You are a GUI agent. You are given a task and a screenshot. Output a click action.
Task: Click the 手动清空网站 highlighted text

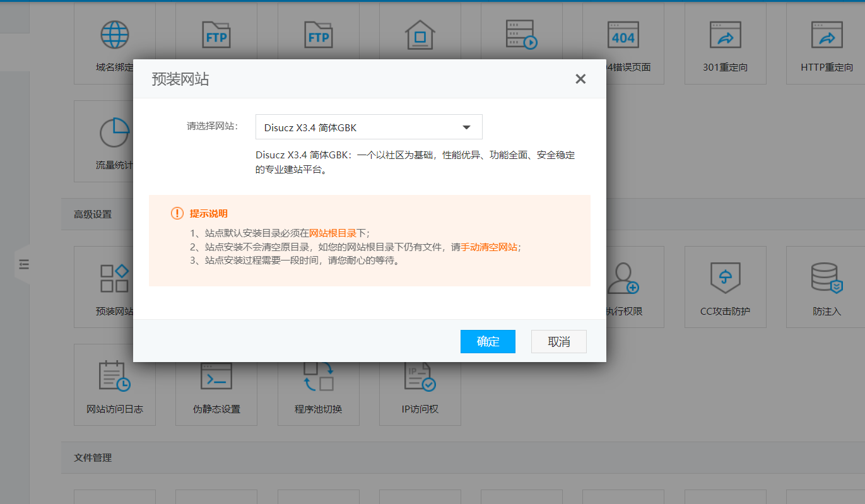pos(490,247)
